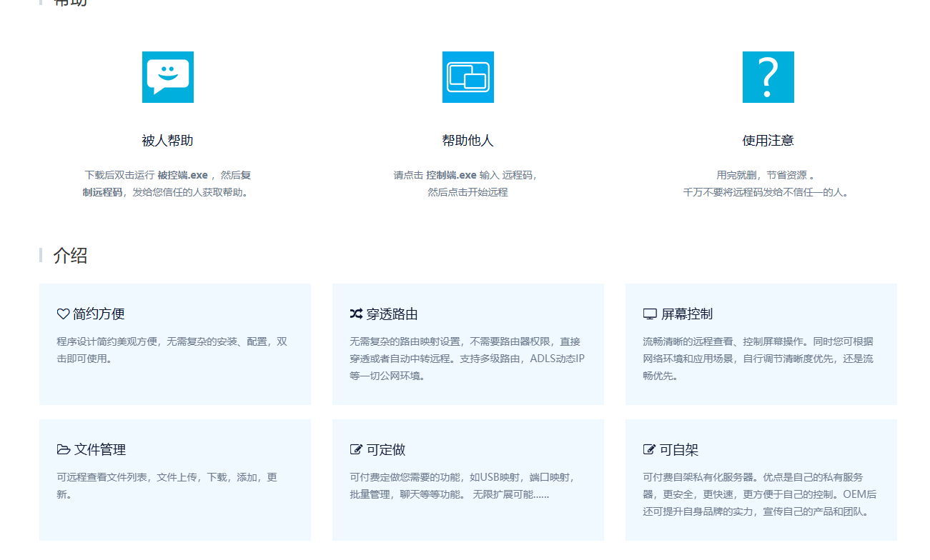Click the 文件管理 card title
The width and height of the screenshot is (930, 560).
click(x=100, y=449)
